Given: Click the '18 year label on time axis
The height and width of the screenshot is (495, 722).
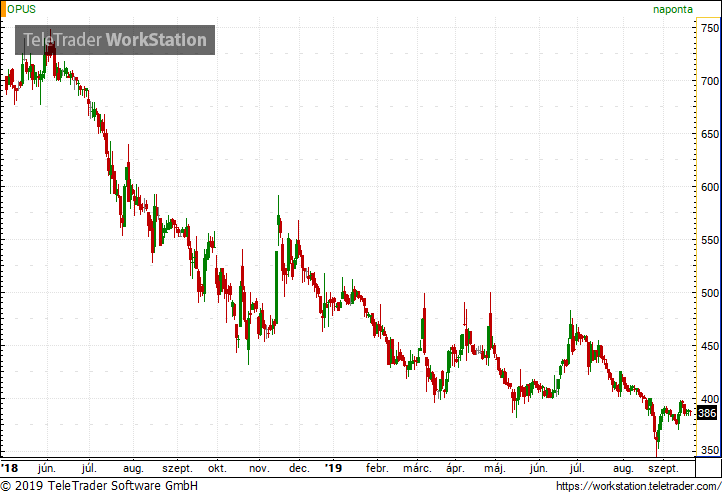Looking at the screenshot, I should (x=9, y=468).
